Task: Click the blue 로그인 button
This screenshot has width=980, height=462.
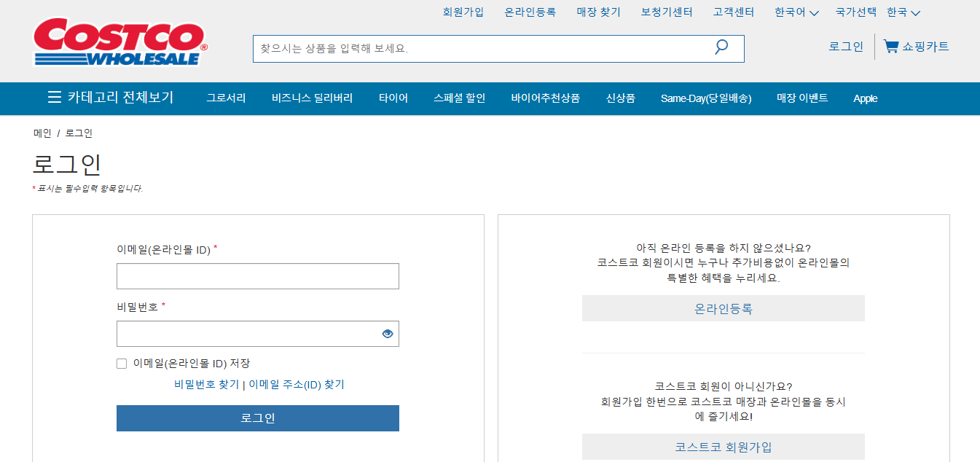Action: [257, 418]
